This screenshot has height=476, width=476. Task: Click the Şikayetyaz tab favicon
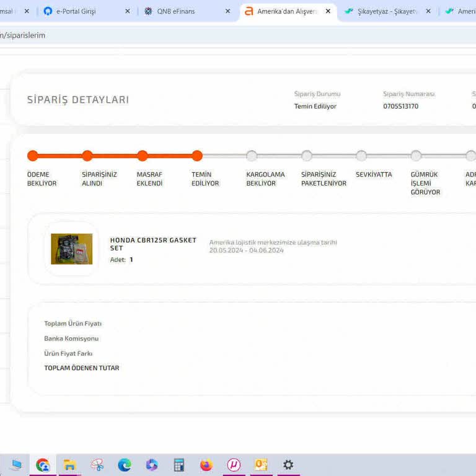coord(348,11)
